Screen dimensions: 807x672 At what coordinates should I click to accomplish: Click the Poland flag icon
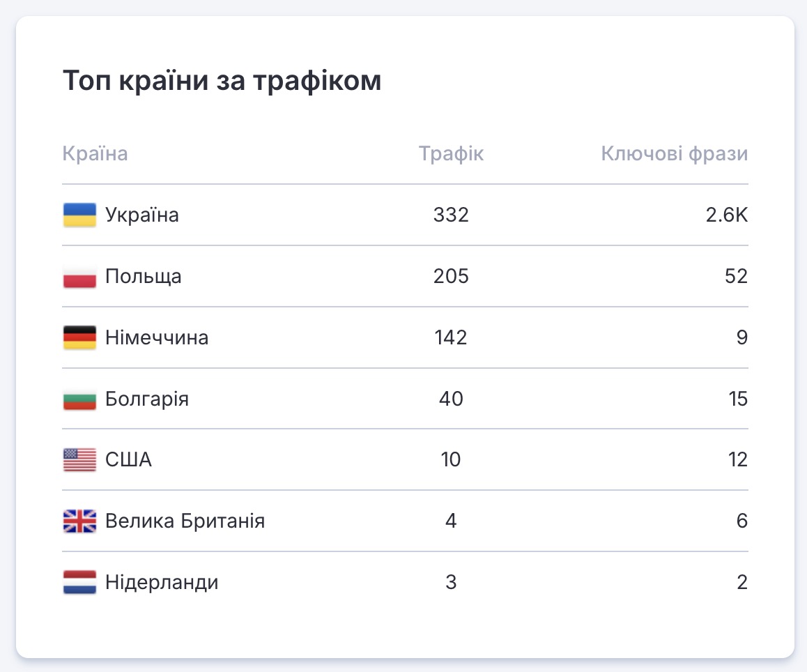79,277
